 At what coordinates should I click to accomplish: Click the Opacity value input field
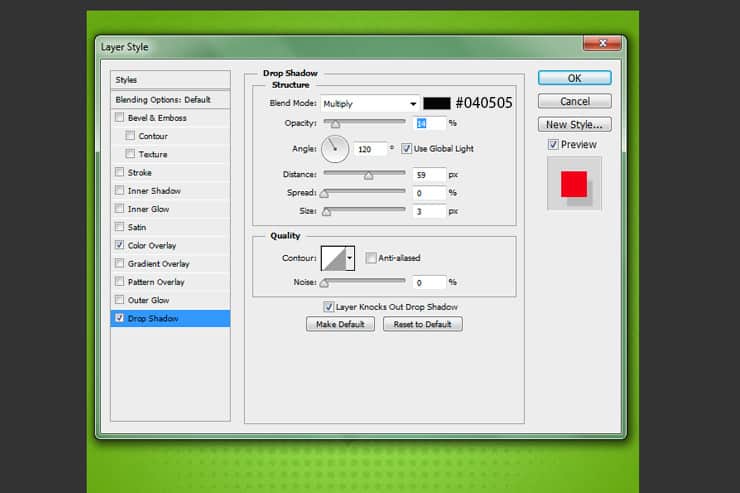coord(429,123)
